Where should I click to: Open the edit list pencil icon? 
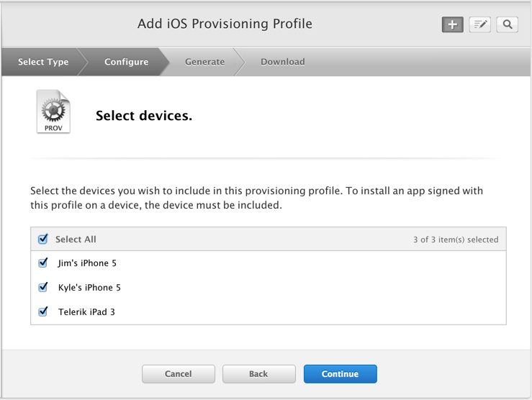pos(479,24)
